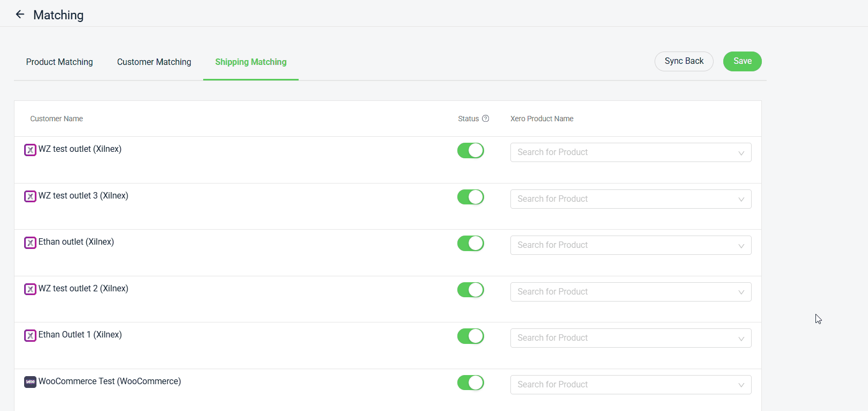This screenshot has width=868, height=411.
Task: Expand product dropdown for WZ test outlet 2
Action: coord(630,292)
